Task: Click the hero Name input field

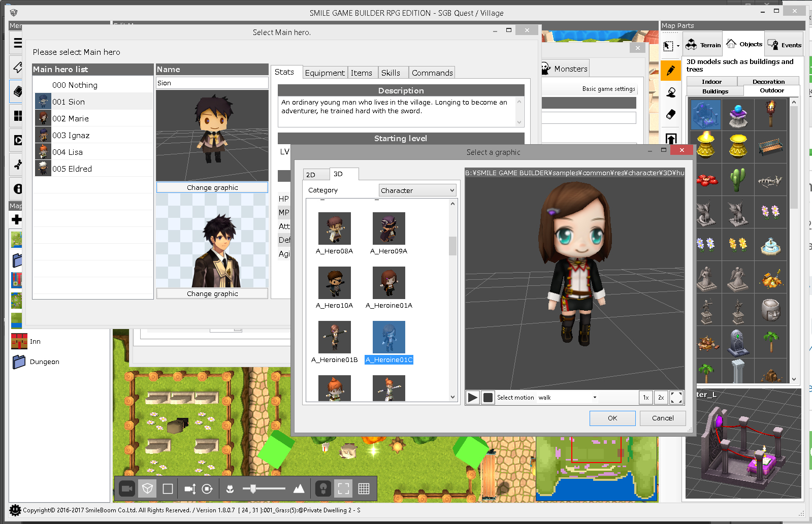Action: (212, 83)
